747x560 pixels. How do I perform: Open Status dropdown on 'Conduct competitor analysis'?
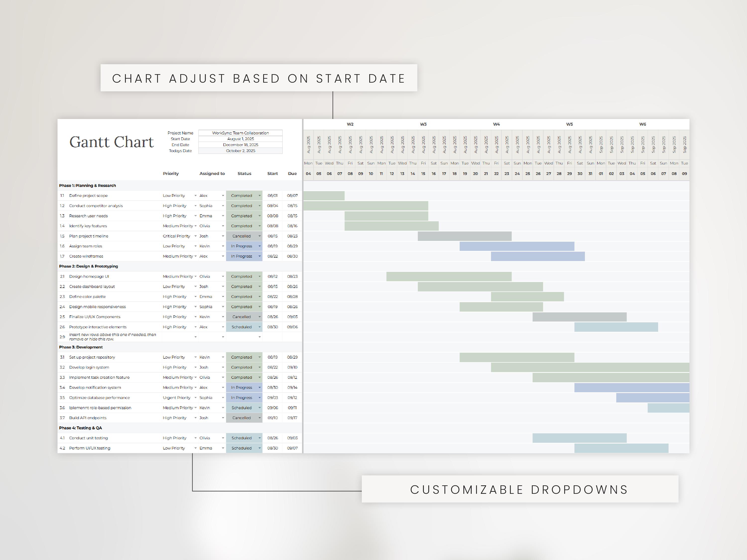[x=259, y=206]
